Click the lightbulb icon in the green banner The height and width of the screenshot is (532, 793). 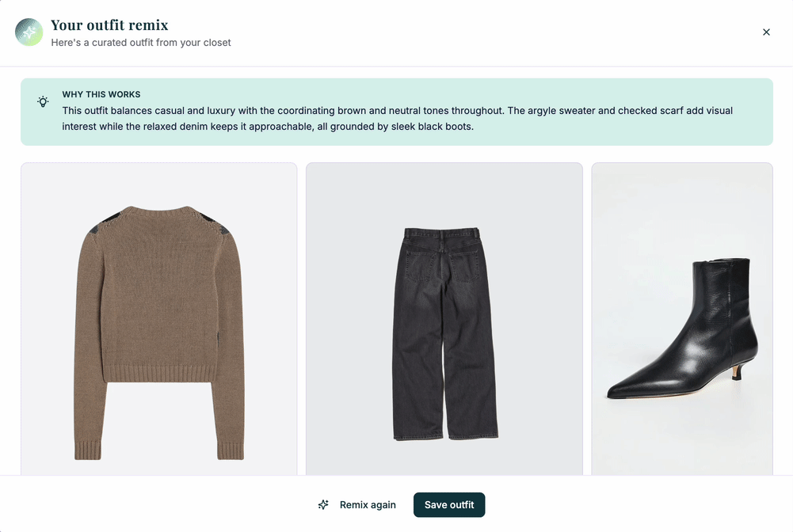43,102
